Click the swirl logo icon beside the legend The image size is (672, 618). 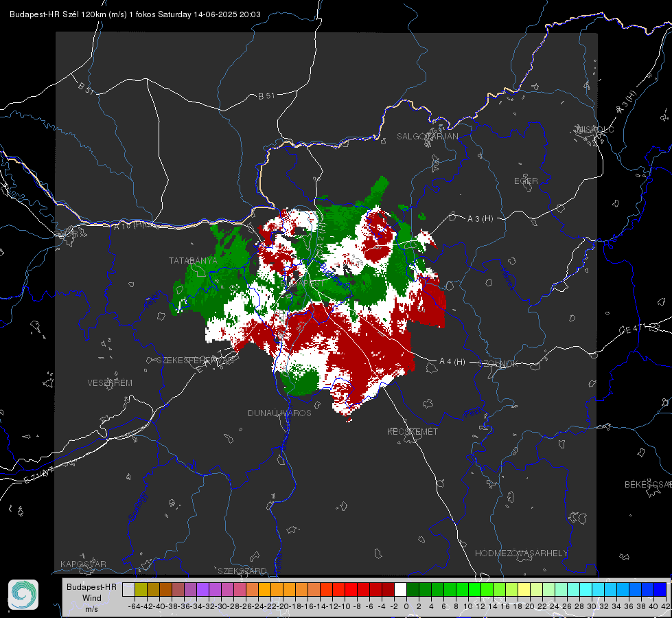(x=23, y=595)
